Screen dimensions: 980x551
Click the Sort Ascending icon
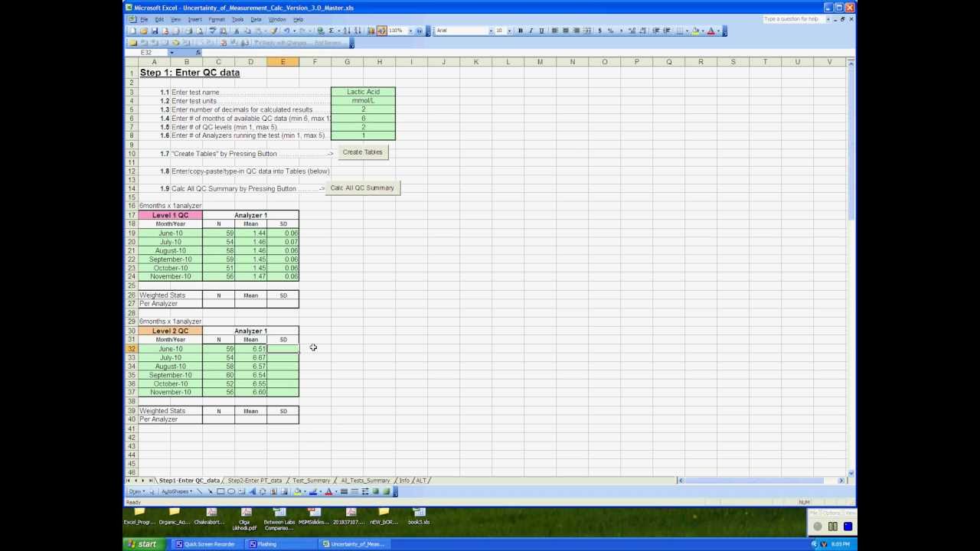click(348, 31)
